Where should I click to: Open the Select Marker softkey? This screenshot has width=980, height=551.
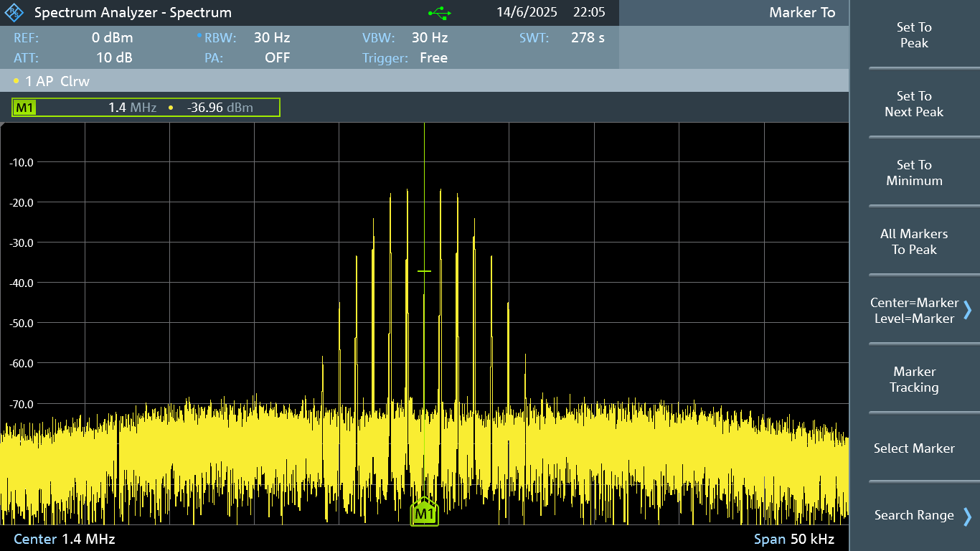(x=913, y=448)
